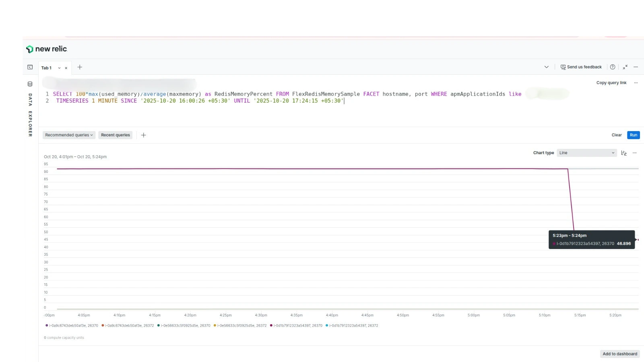This screenshot has width=644, height=362.
Task: Open Recommended queries dropdown
Action: pos(69,135)
